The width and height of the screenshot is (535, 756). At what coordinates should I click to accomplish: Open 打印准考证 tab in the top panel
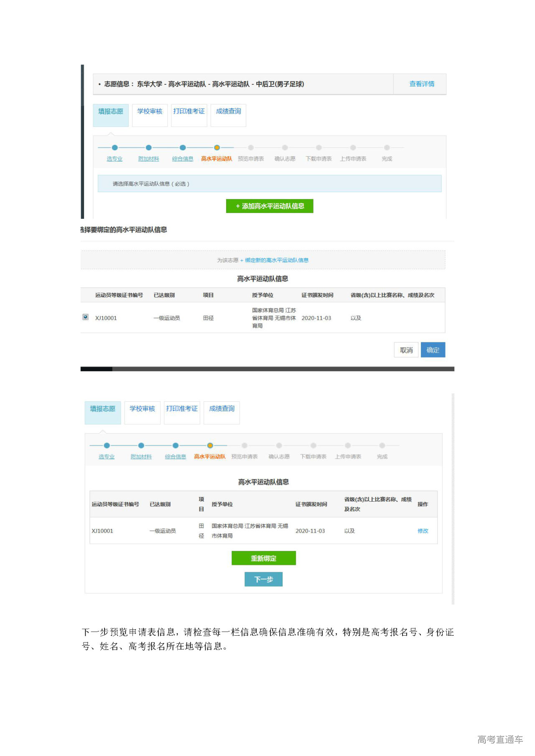coord(189,112)
